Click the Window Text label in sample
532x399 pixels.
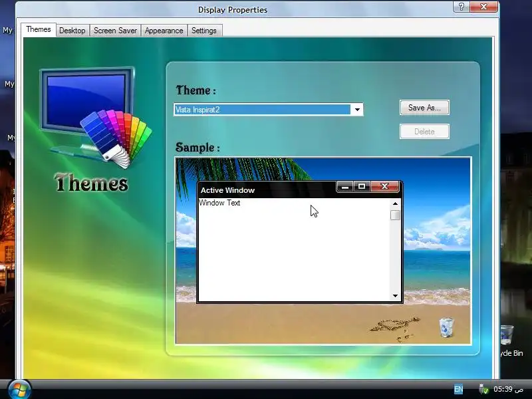pyautogui.click(x=219, y=203)
